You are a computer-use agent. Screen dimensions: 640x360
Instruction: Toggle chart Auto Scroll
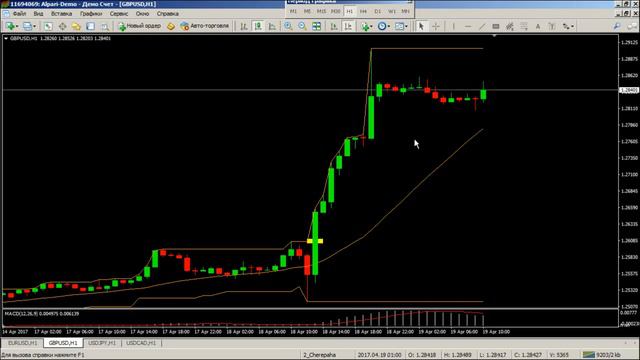coord(334,26)
